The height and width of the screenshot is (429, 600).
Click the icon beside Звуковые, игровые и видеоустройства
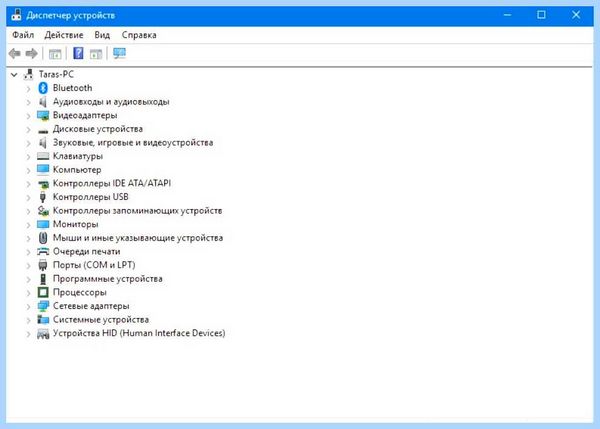[x=43, y=143]
